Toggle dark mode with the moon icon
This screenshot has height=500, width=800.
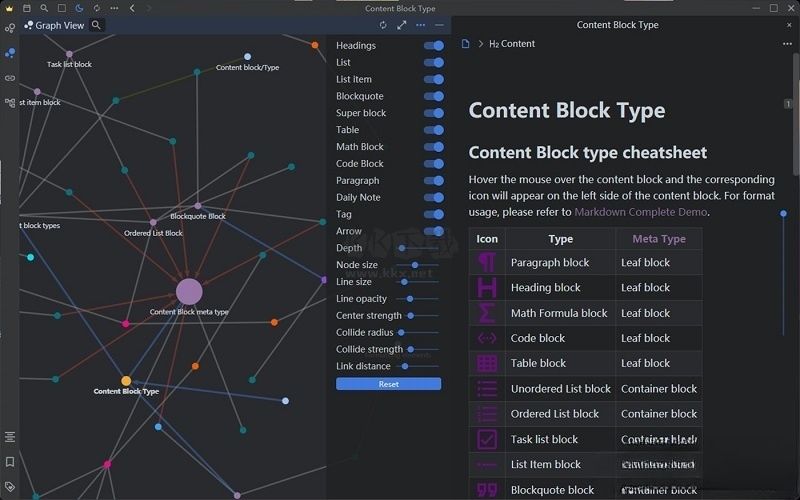coord(79,8)
